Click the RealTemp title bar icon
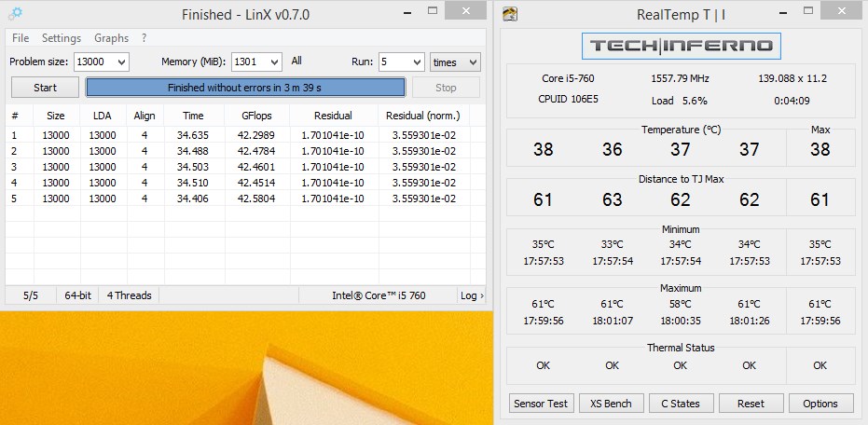This screenshot has height=425, width=868. coord(510,14)
